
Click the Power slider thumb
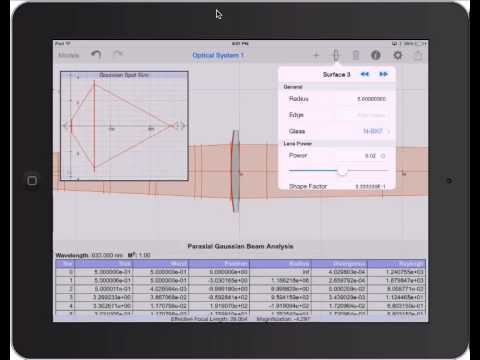tap(342, 171)
